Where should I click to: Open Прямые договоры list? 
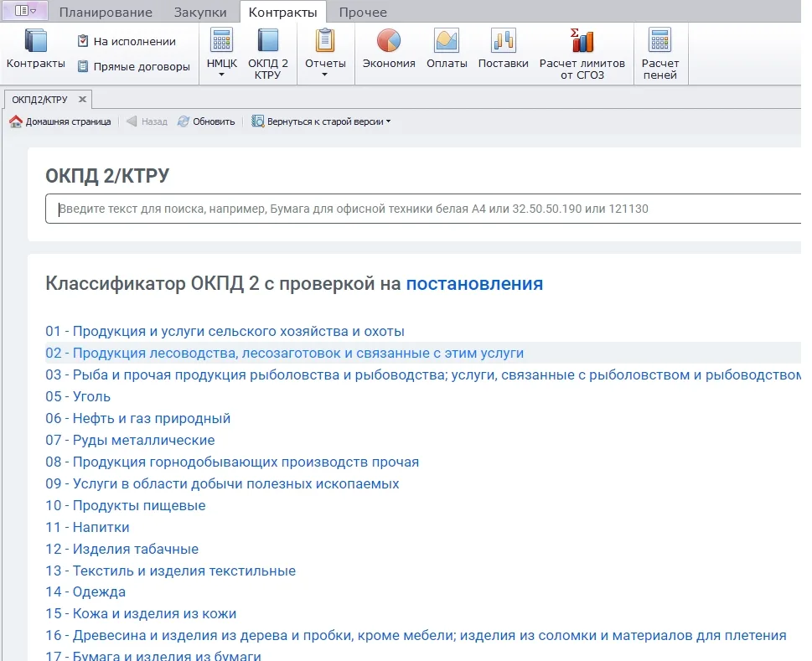tap(133, 67)
